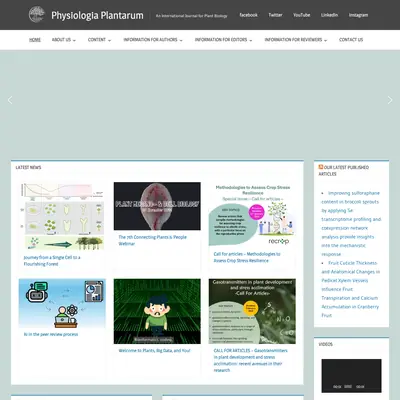Click the 'Latest News' heading
The width and height of the screenshot is (400, 400).
click(28, 167)
